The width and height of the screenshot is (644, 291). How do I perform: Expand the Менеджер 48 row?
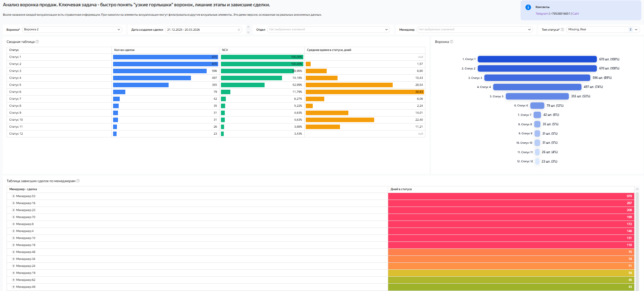tap(14, 252)
